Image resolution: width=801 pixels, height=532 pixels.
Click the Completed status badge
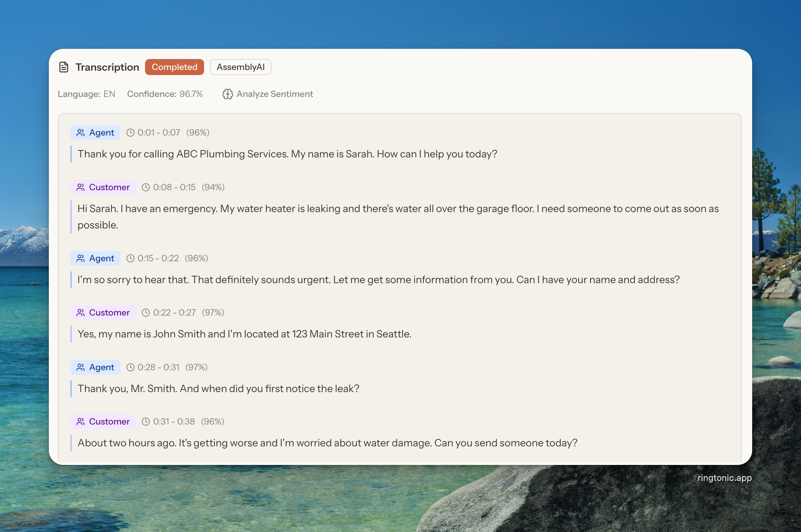tap(174, 67)
